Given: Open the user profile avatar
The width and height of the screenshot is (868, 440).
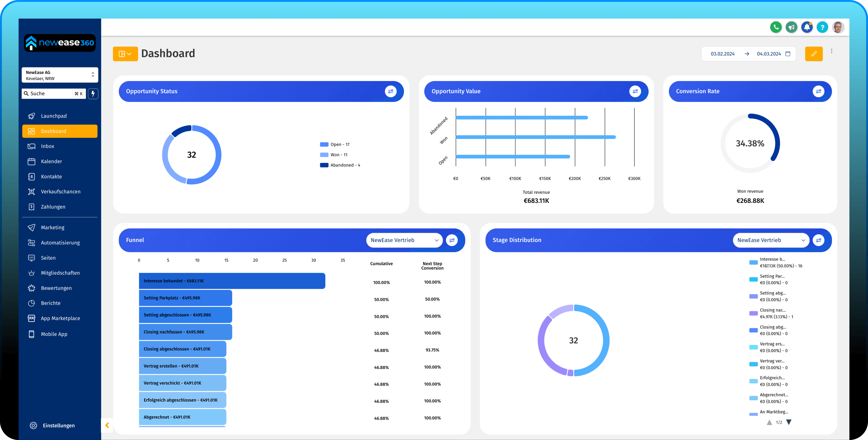Looking at the screenshot, I should pyautogui.click(x=838, y=27).
